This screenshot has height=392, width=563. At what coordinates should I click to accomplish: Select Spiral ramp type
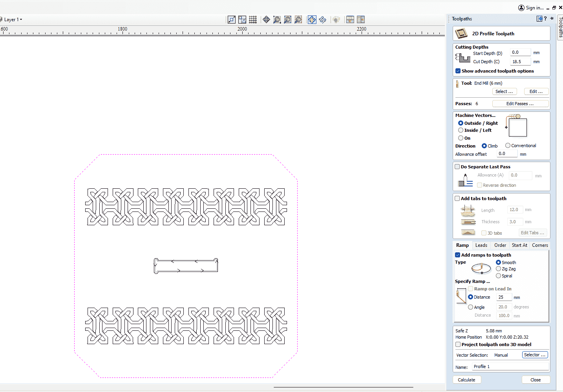(498, 276)
